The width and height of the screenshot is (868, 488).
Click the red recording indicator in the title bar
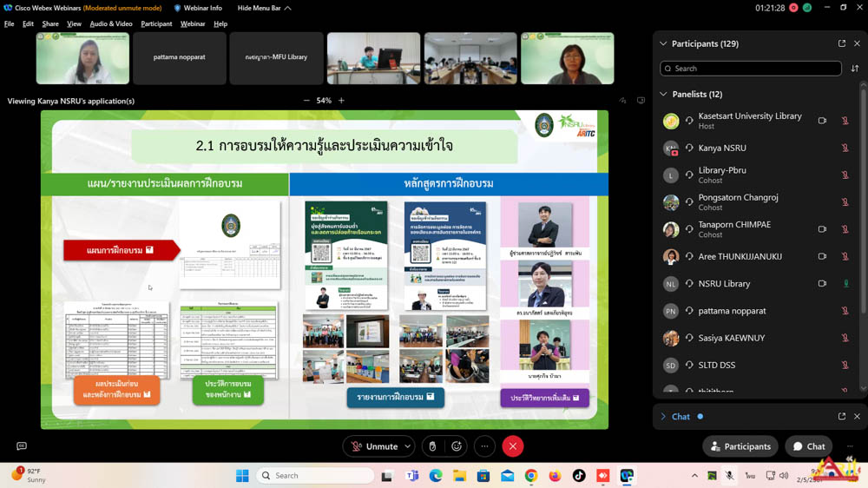793,8
